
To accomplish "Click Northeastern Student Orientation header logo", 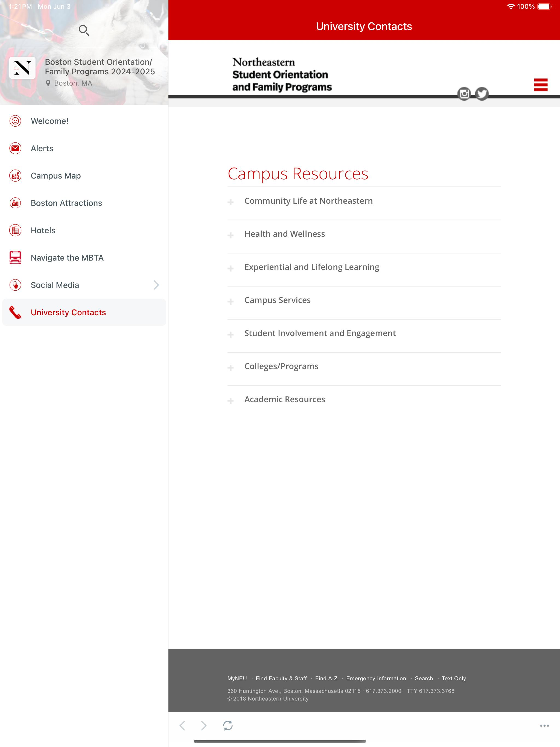I will click(282, 74).
